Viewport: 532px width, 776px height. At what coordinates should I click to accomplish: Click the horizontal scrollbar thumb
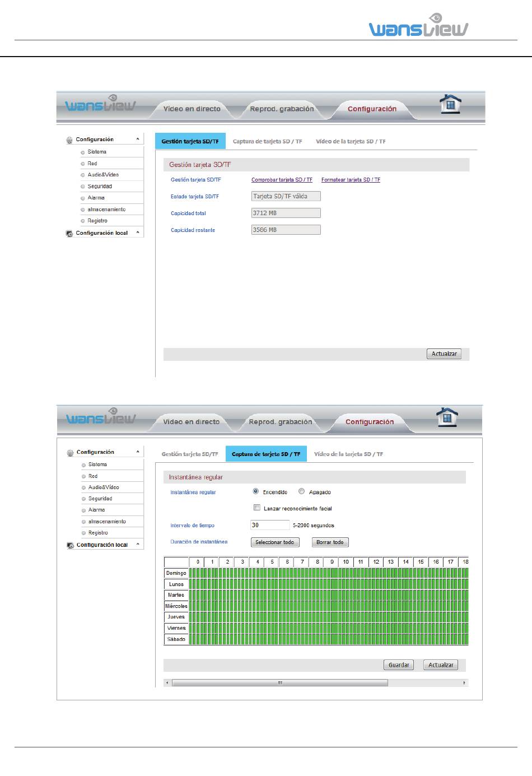coord(280,683)
